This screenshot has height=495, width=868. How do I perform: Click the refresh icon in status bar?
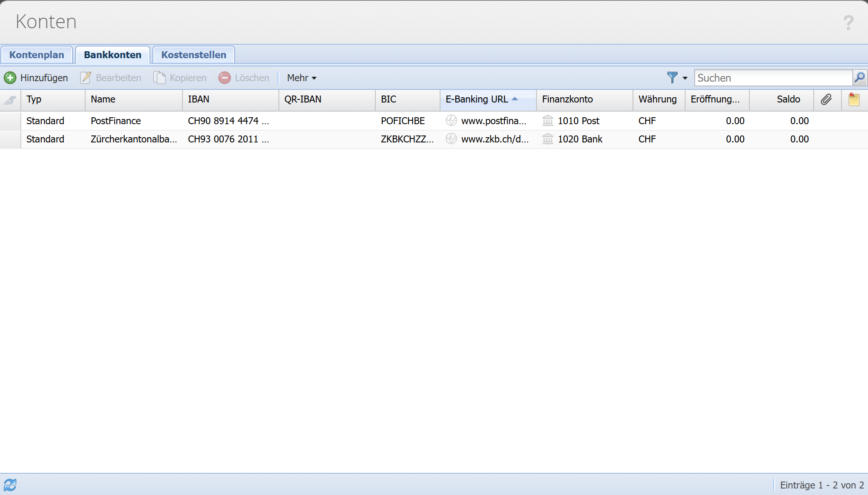10,485
